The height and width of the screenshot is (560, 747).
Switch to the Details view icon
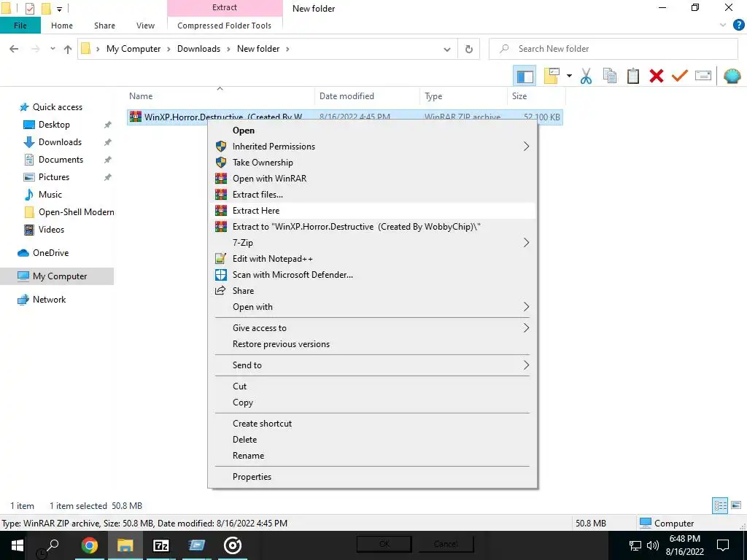click(720, 505)
